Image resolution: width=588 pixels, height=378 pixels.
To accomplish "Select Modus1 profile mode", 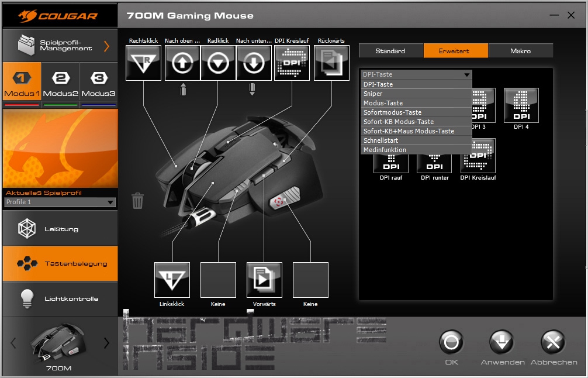I will coord(22,85).
